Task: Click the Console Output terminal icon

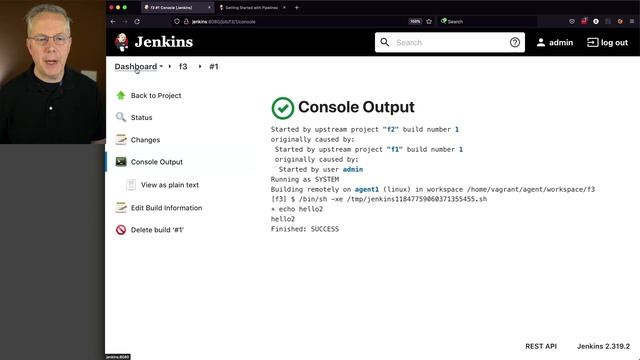Action: pyautogui.click(x=121, y=162)
